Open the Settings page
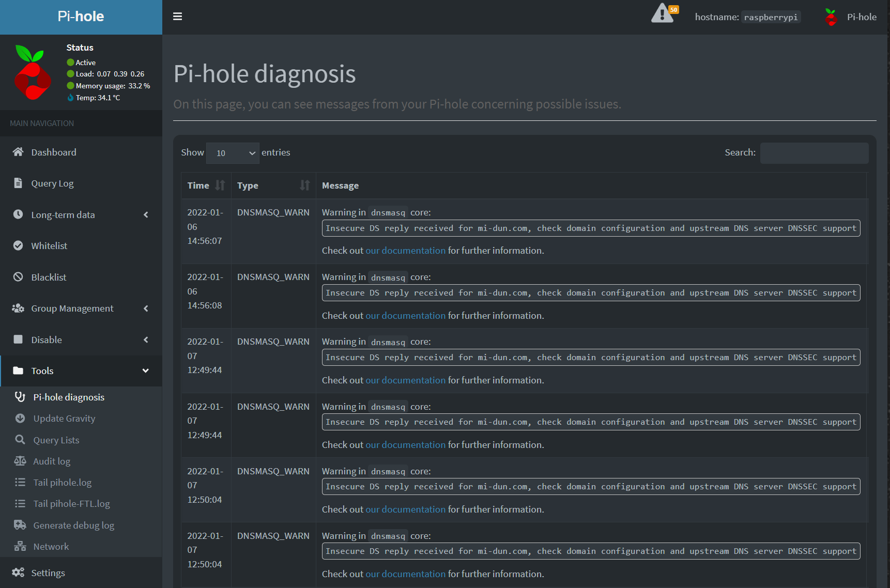Viewport: 890px width, 588px height. tap(48, 572)
